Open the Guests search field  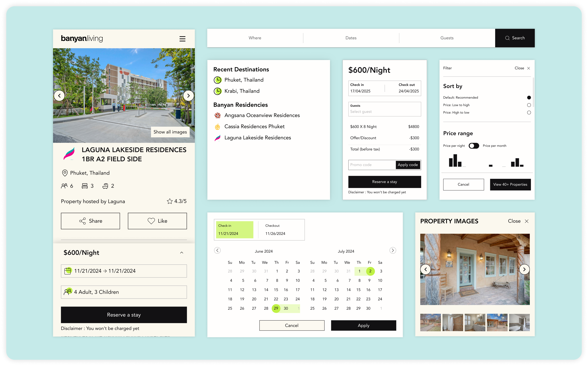tap(447, 38)
